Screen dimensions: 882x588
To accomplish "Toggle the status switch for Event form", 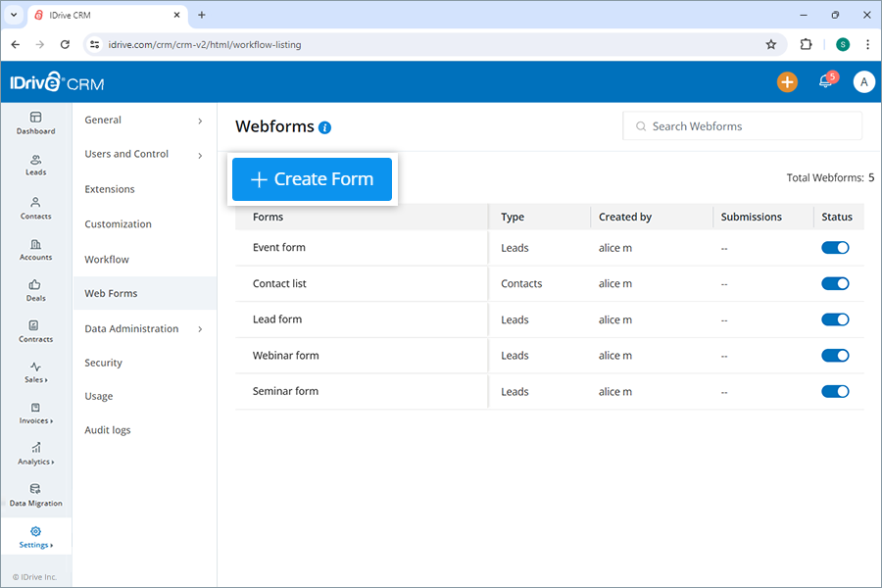I will [x=835, y=247].
